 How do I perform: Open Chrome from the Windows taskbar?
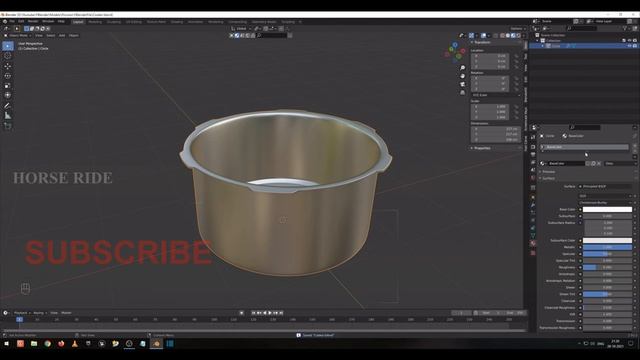click(47, 344)
